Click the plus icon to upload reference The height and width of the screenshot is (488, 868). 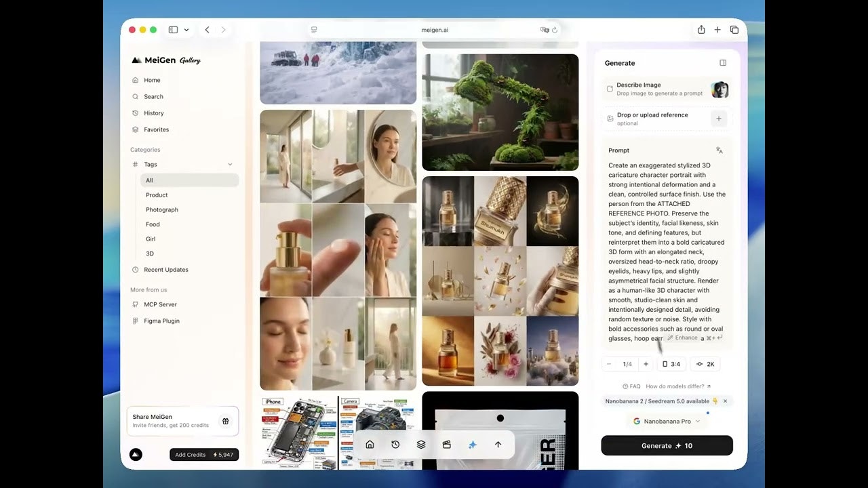719,119
